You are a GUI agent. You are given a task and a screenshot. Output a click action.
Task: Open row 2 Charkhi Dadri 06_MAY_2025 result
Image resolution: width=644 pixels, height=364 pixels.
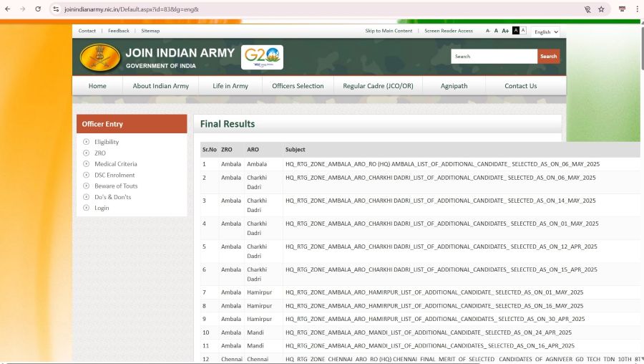(x=440, y=178)
